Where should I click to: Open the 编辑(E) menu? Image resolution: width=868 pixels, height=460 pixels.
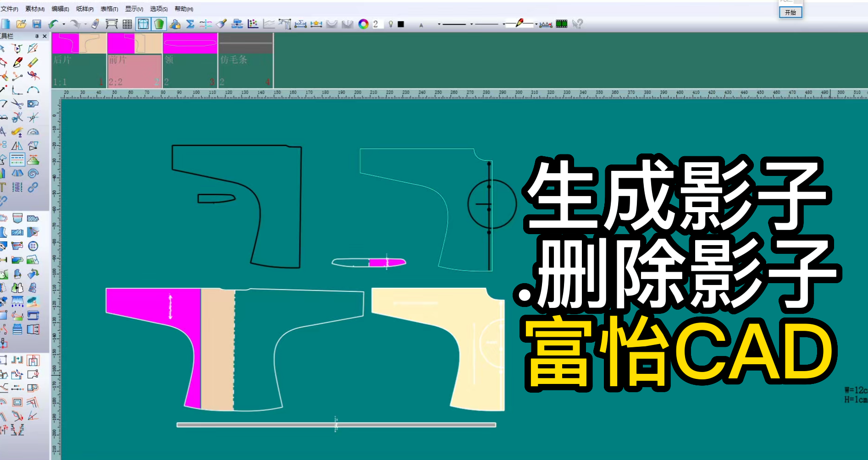(x=60, y=9)
